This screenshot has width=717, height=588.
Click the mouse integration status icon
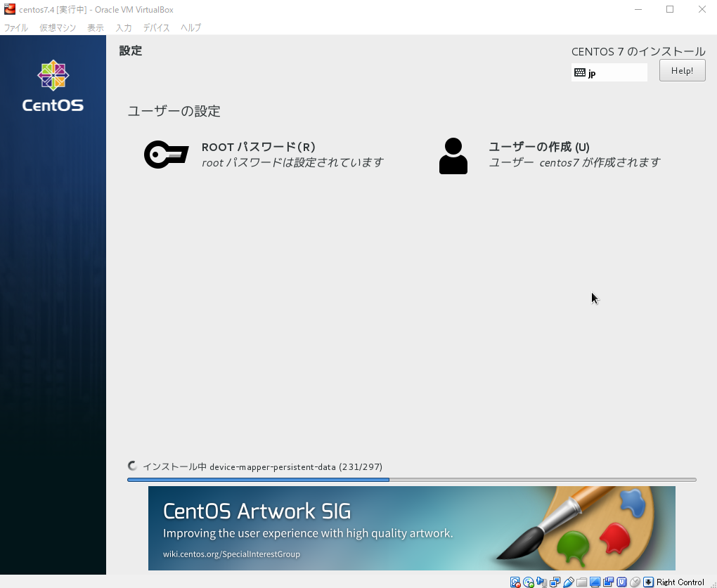pyautogui.click(x=635, y=582)
